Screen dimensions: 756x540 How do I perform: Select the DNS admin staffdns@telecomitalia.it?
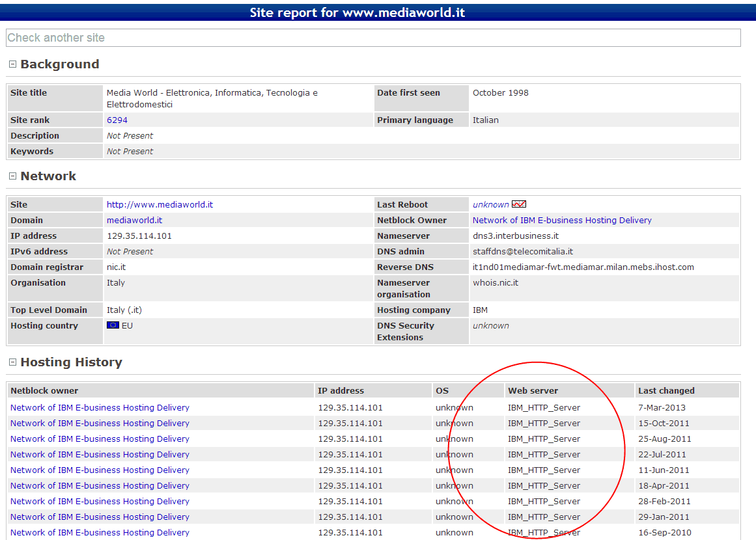523,251
